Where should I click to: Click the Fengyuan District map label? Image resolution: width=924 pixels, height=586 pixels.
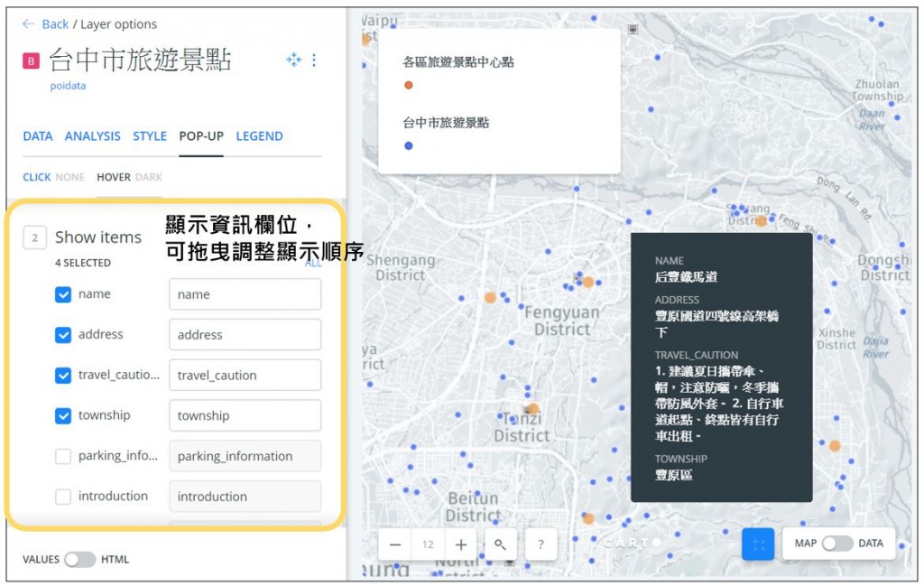tap(562, 321)
